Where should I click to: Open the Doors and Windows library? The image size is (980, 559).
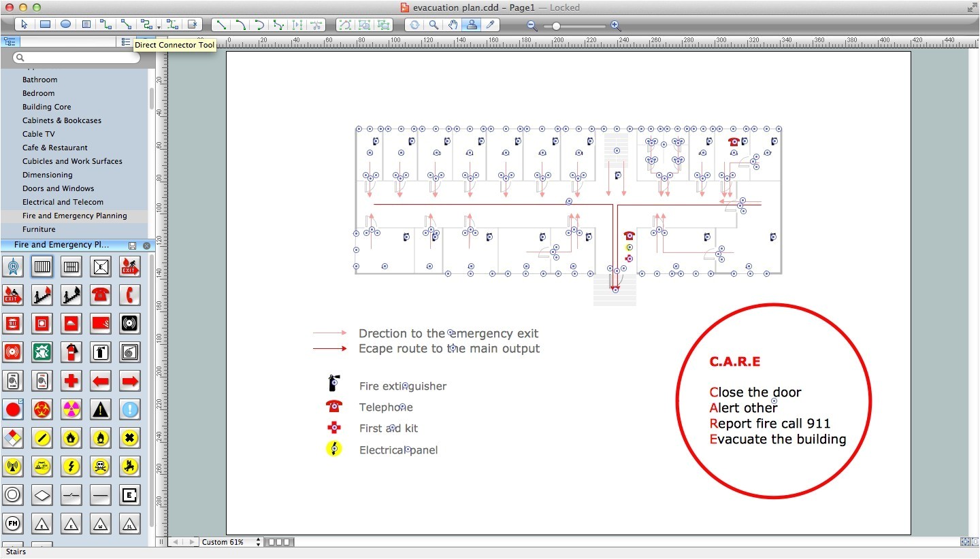(58, 188)
